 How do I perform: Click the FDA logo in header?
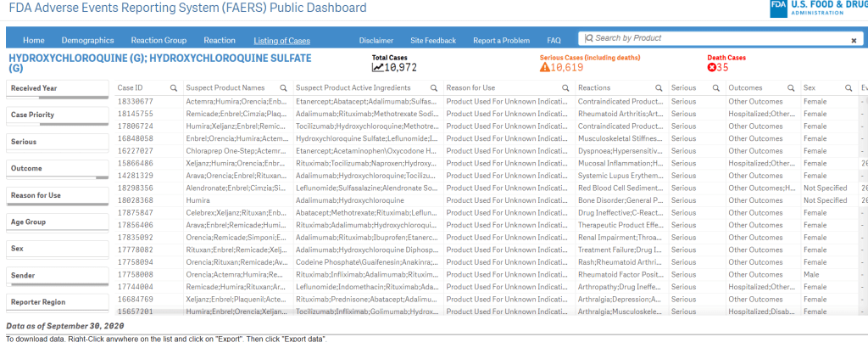point(778,8)
